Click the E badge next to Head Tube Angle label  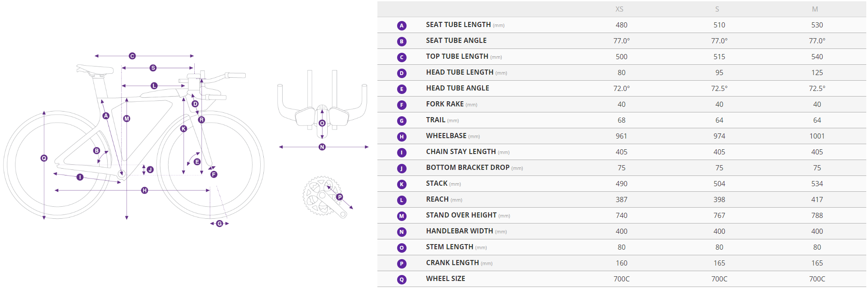pyautogui.click(x=401, y=89)
